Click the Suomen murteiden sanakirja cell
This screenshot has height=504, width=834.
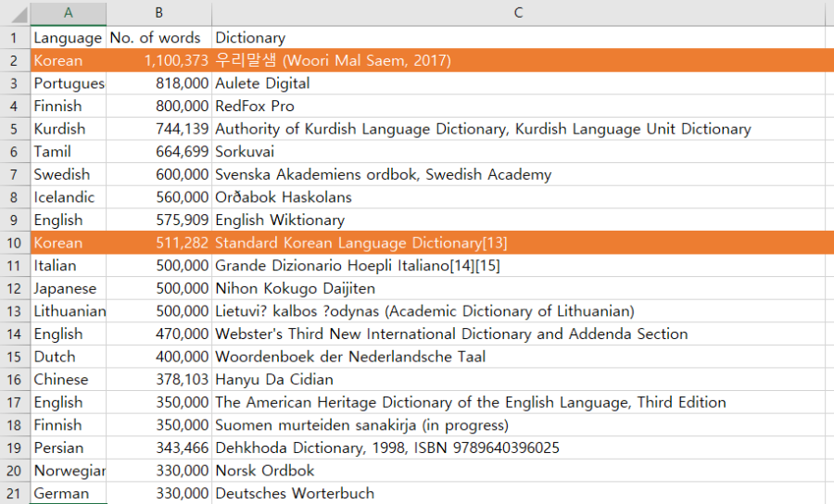[518, 425]
